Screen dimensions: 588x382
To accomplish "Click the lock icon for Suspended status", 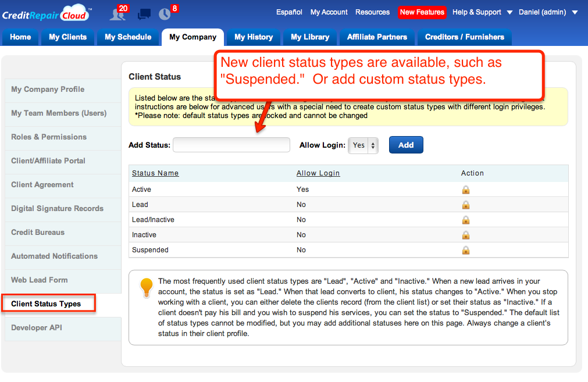I will pos(466,250).
